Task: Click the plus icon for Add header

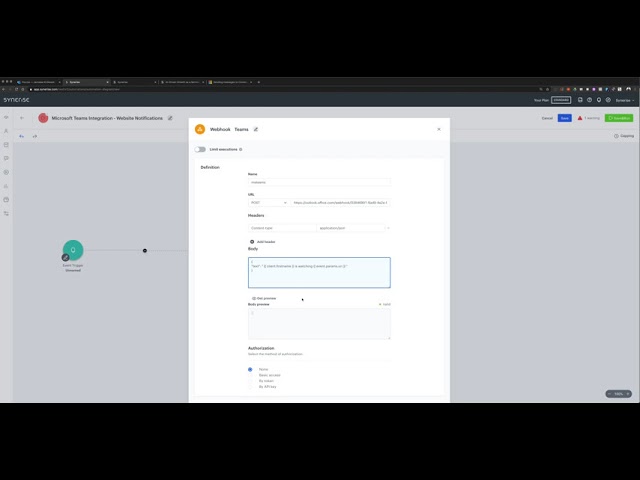Action: click(252, 242)
